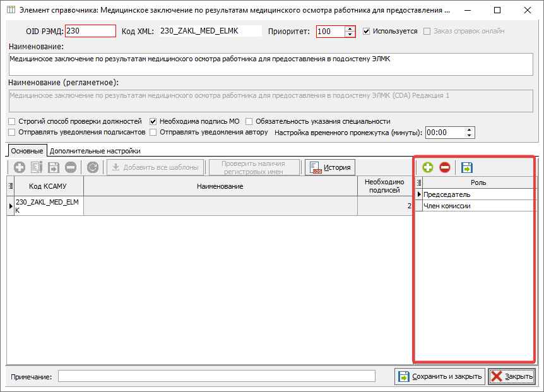
Task: Click Проверить наличия регистровых имен button
Action: [253, 167]
